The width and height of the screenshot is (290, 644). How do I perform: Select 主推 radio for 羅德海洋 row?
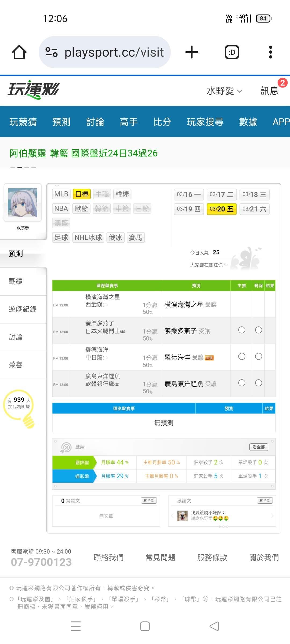(242, 356)
